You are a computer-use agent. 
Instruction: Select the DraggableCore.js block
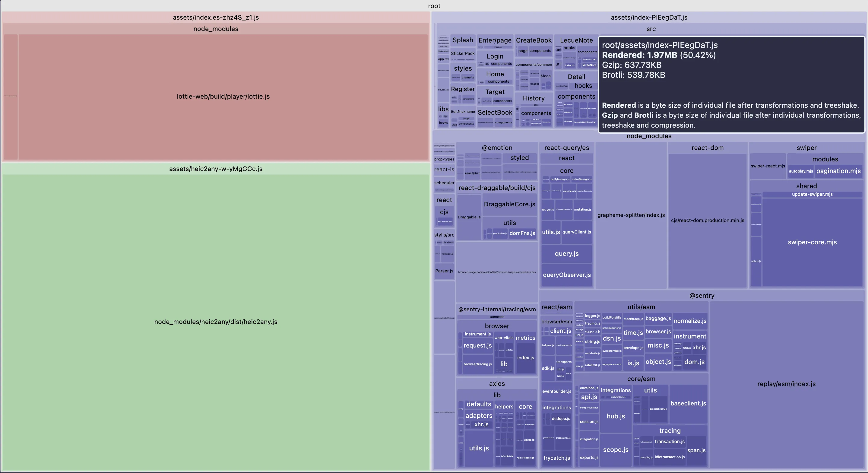pyautogui.click(x=509, y=204)
